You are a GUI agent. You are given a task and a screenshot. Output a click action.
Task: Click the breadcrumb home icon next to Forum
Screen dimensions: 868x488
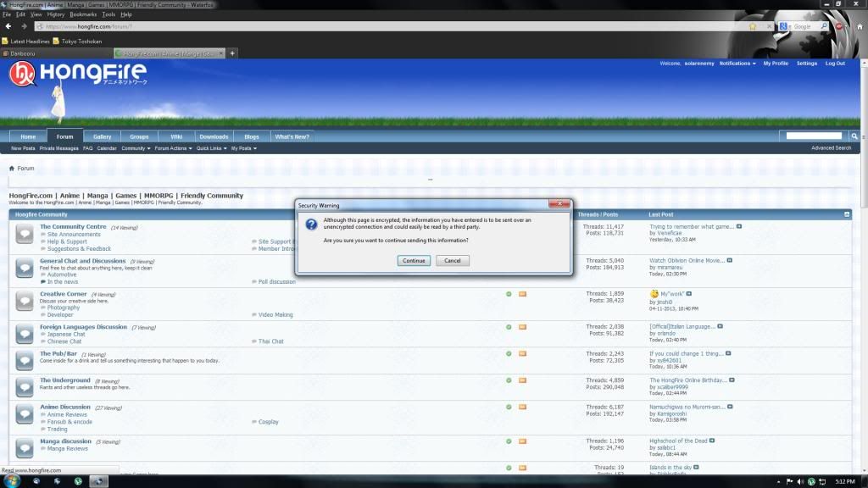pyautogui.click(x=12, y=169)
